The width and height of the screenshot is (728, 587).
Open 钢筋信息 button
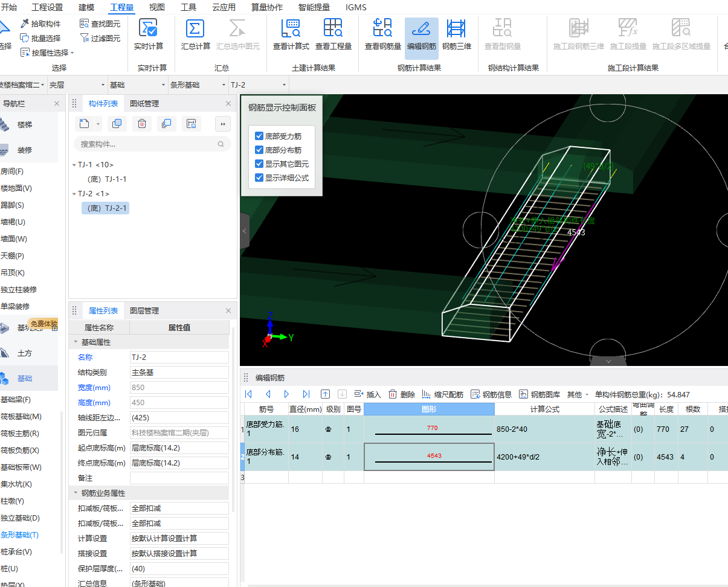(491, 394)
